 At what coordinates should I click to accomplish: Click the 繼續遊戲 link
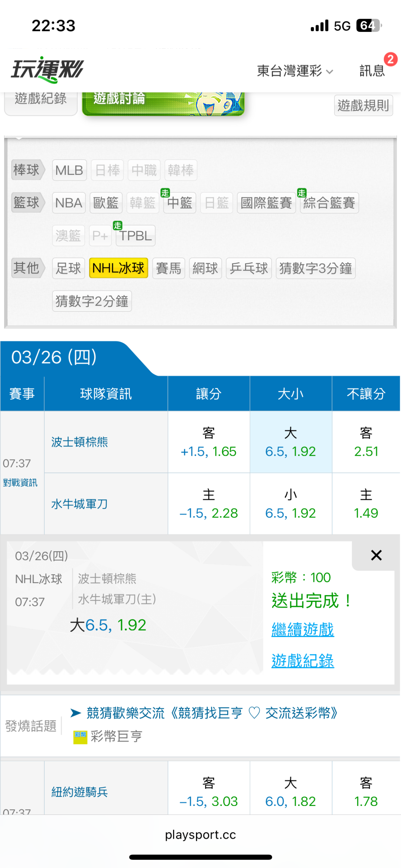point(303,630)
